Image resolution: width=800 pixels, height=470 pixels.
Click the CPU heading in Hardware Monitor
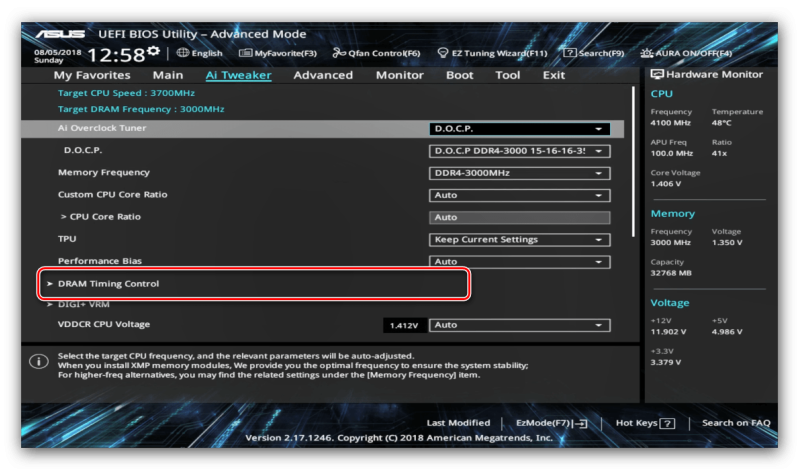click(x=661, y=94)
